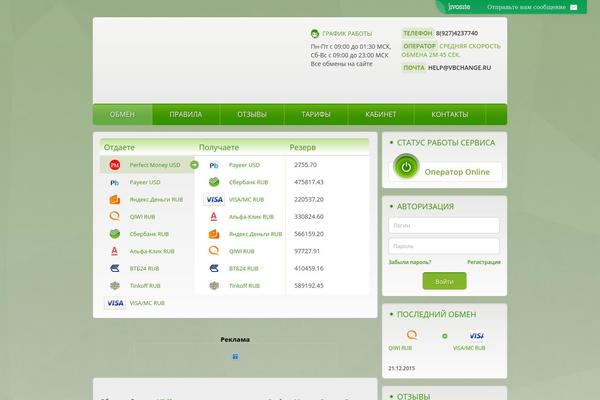Click reserve value 97727.91
The image size is (600, 400).
[x=307, y=251]
